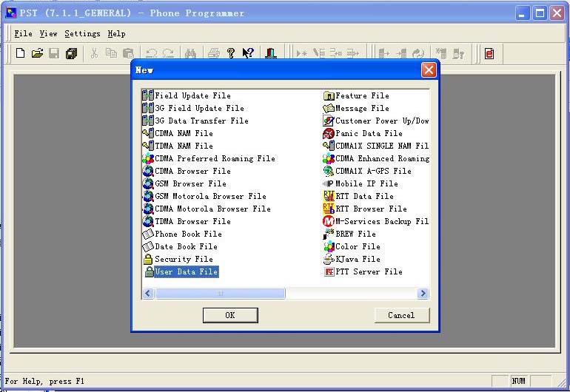
Task: Click the Find binoculars toolbar icon
Action: (x=190, y=53)
